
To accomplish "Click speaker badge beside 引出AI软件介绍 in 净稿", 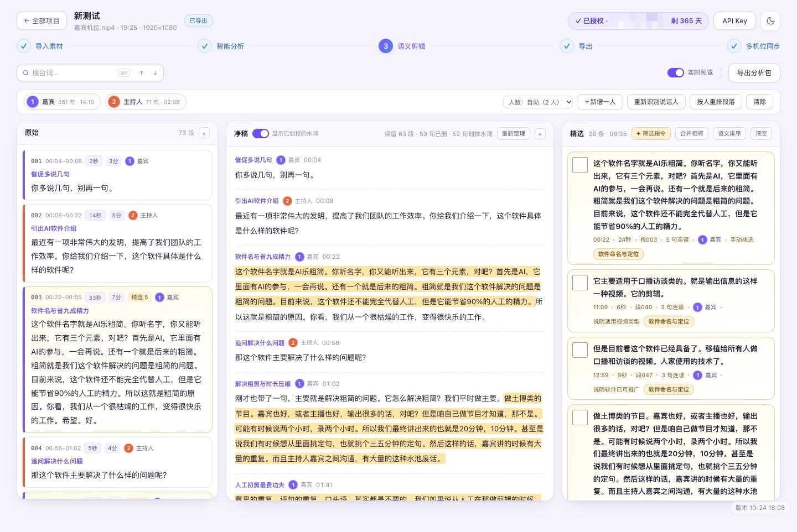I will (x=287, y=201).
